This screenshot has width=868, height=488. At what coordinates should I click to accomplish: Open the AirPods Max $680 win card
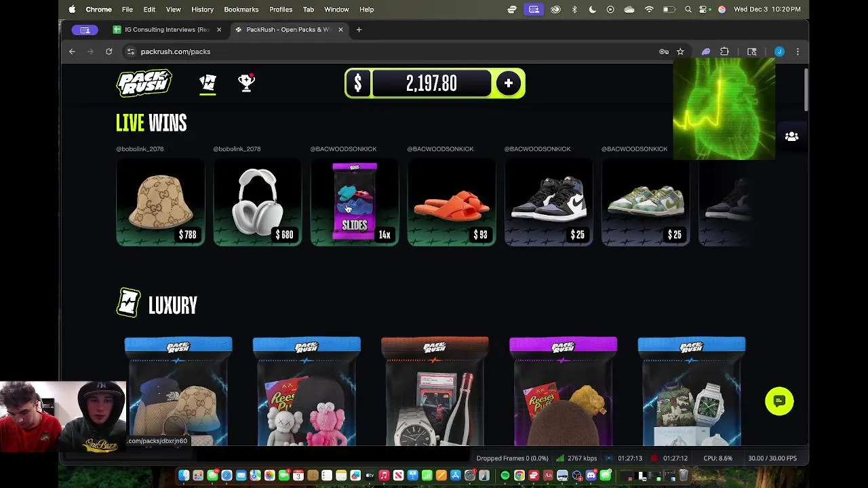click(x=257, y=202)
